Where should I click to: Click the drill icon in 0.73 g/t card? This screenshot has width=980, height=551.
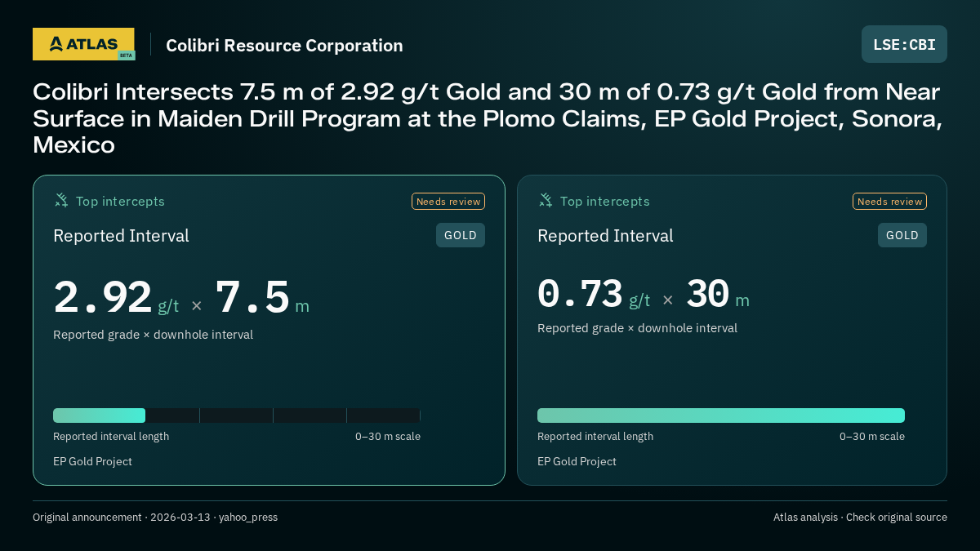click(546, 201)
